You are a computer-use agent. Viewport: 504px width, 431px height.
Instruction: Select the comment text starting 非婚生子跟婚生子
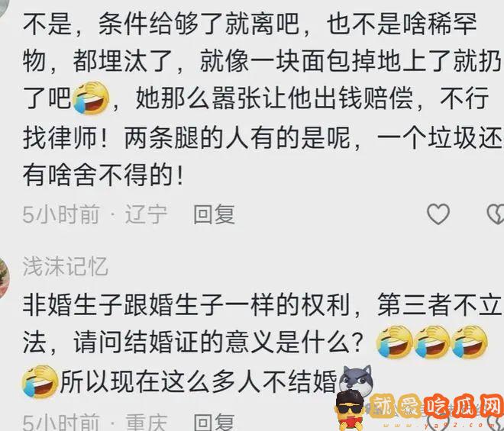click(x=262, y=343)
